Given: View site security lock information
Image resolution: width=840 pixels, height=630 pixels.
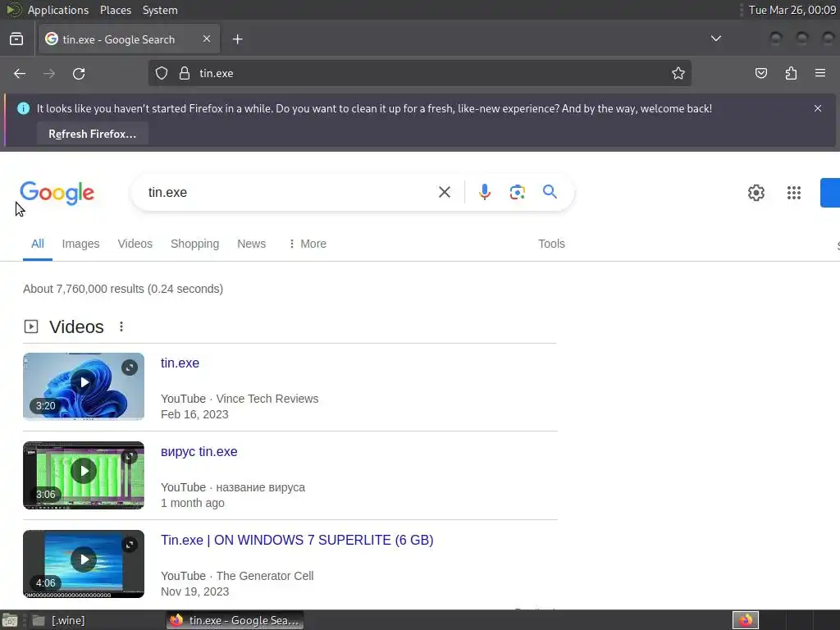Looking at the screenshot, I should coord(185,73).
